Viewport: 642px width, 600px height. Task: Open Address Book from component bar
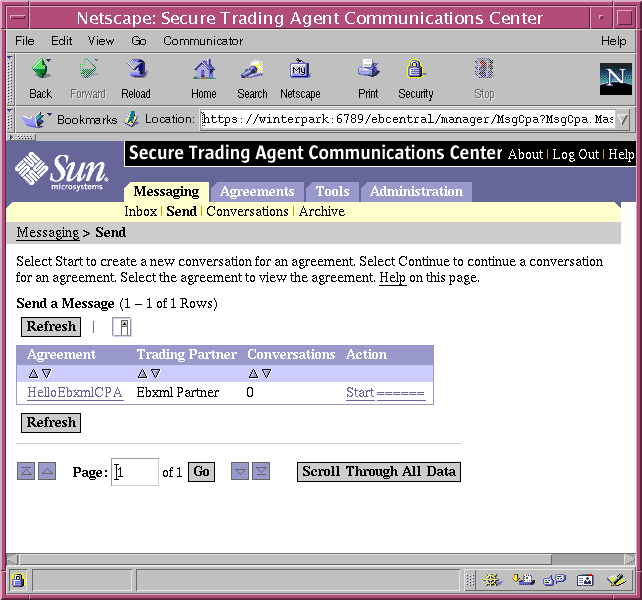(x=585, y=580)
